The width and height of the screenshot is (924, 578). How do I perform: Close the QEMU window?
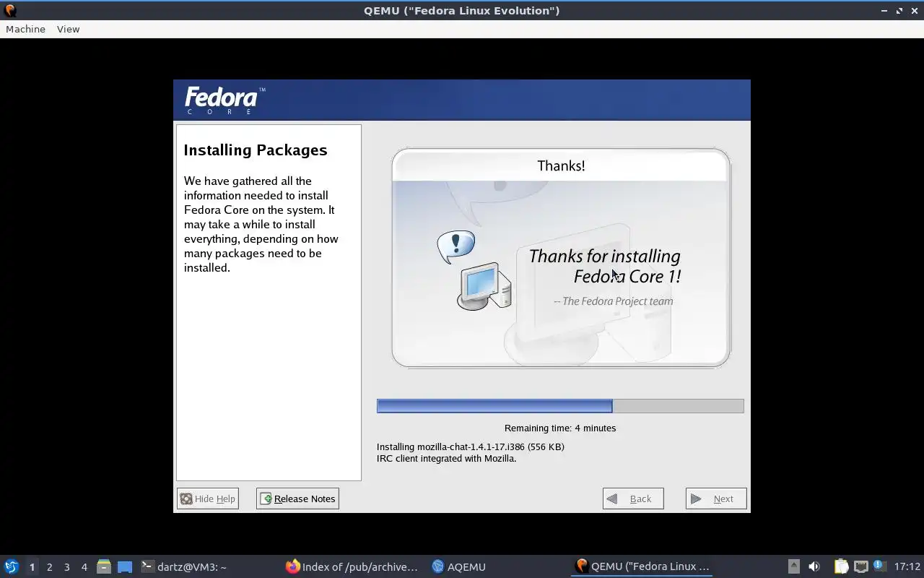coord(913,11)
